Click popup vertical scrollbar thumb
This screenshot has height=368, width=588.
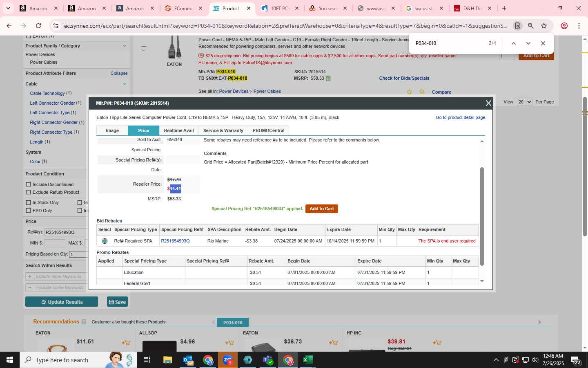click(x=482, y=216)
